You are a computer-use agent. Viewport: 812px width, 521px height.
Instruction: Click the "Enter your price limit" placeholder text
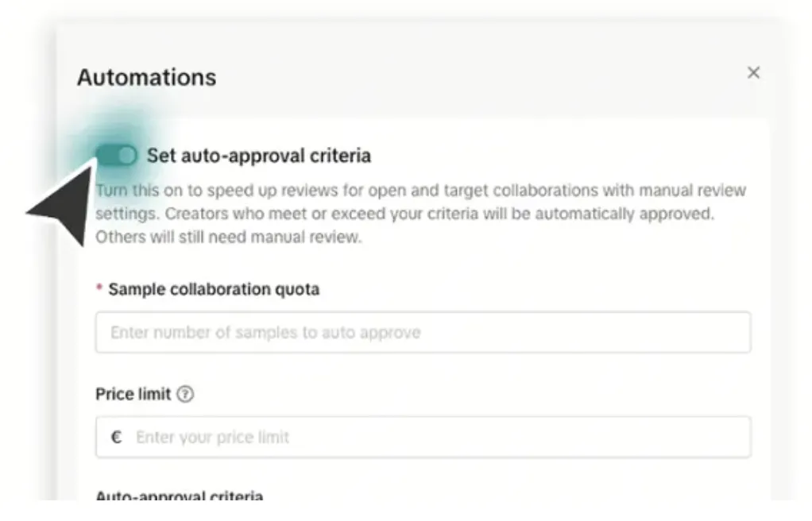tap(212, 437)
